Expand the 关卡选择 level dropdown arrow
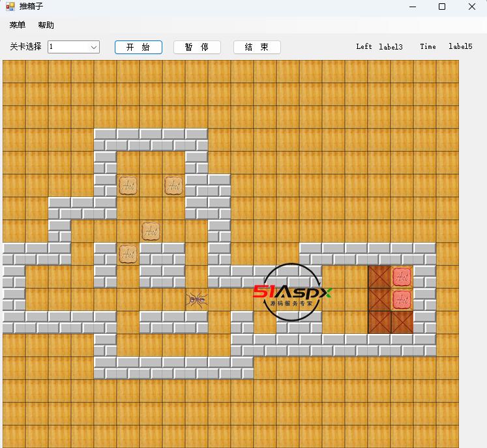This screenshot has height=448, width=487. tap(93, 47)
